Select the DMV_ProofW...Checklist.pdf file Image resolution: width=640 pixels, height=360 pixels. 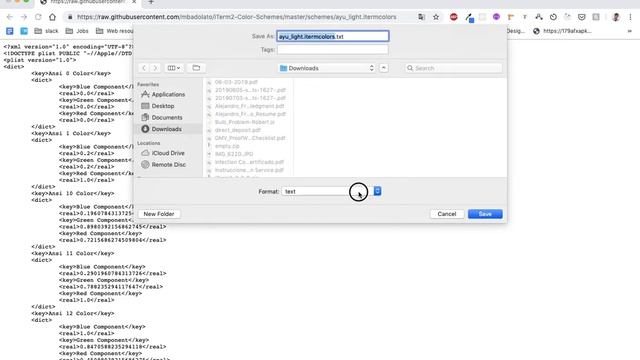click(250, 138)
